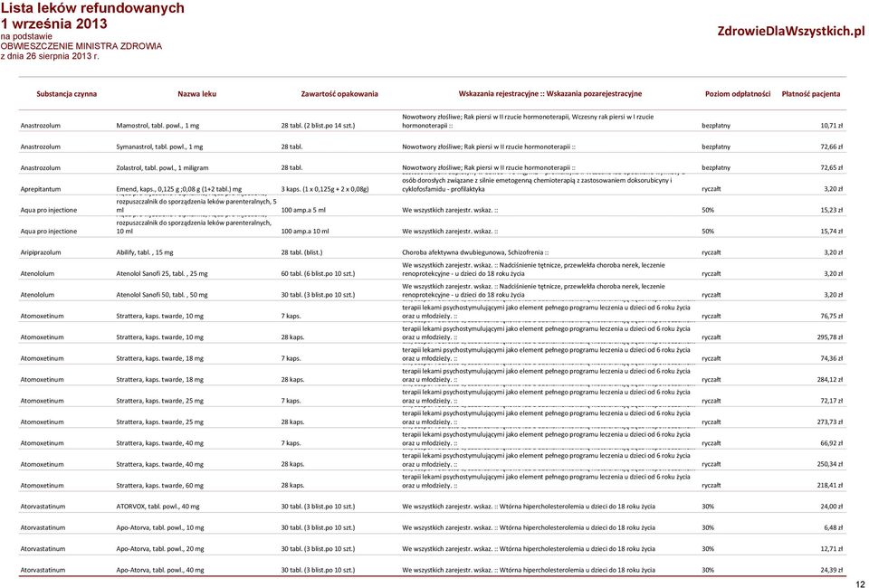Click the title 'Lista leków refundowanych'
Screen dimensions: 869x588
coord(92,8)
